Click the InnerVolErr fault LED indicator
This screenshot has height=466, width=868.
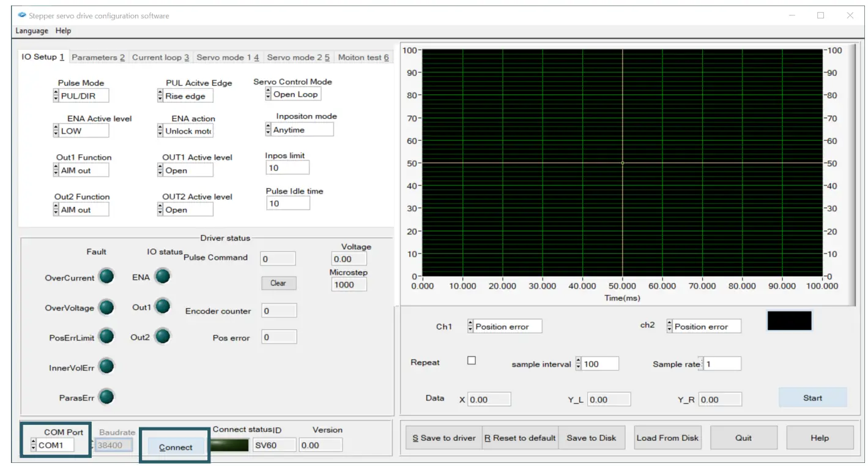click(x=106, y=367)
